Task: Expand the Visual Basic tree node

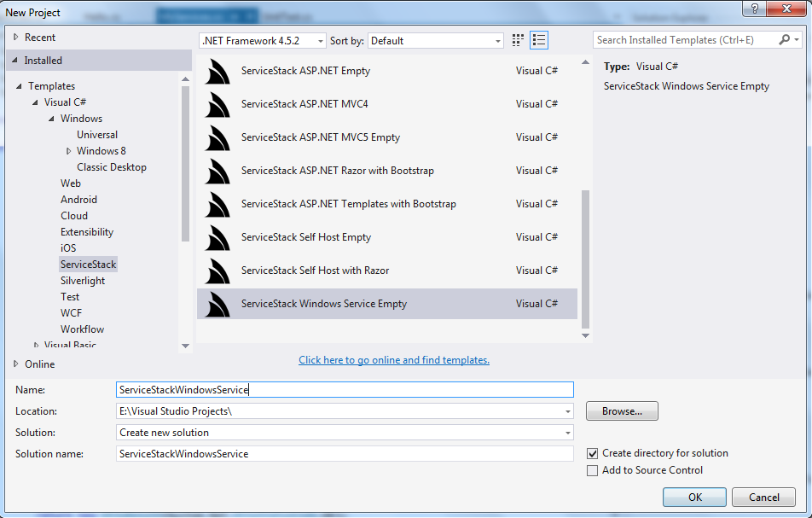Action: [36, 345]
